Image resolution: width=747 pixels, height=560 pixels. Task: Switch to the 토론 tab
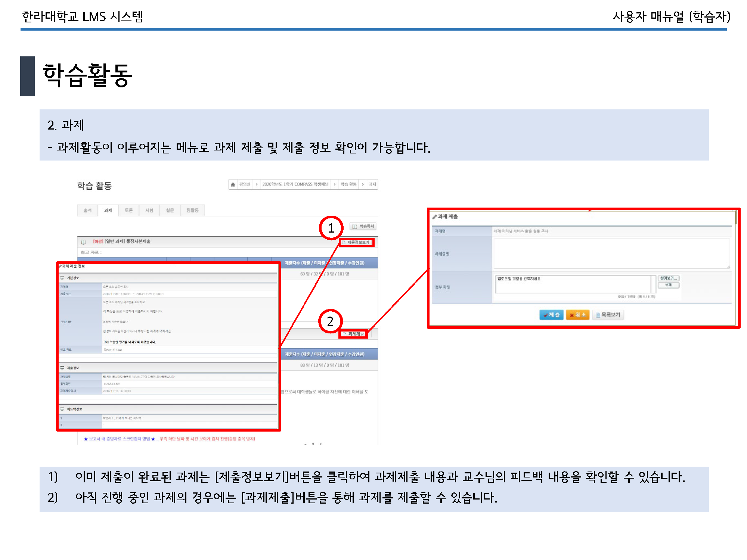click(128, 211)
